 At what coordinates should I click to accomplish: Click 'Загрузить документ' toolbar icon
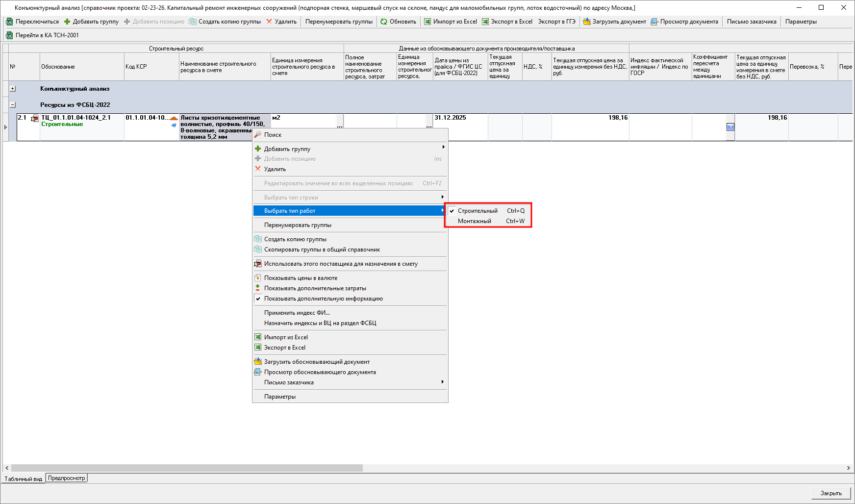pos(586,22)
